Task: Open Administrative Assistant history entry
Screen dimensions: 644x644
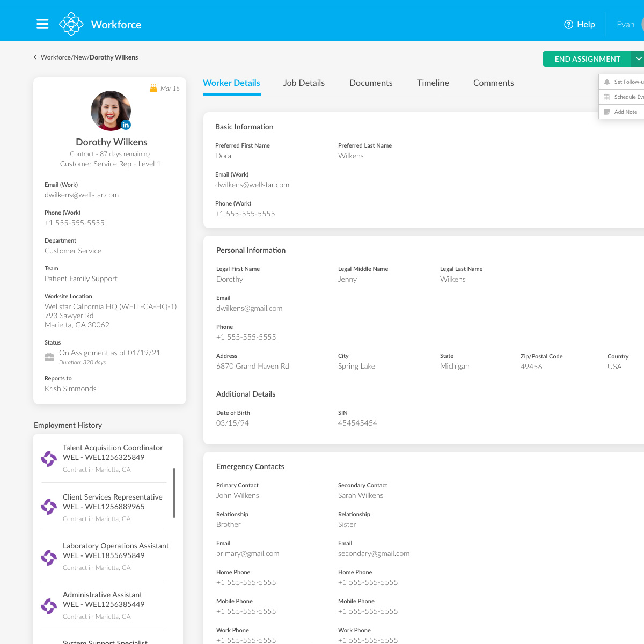Action: click(104, 605)
